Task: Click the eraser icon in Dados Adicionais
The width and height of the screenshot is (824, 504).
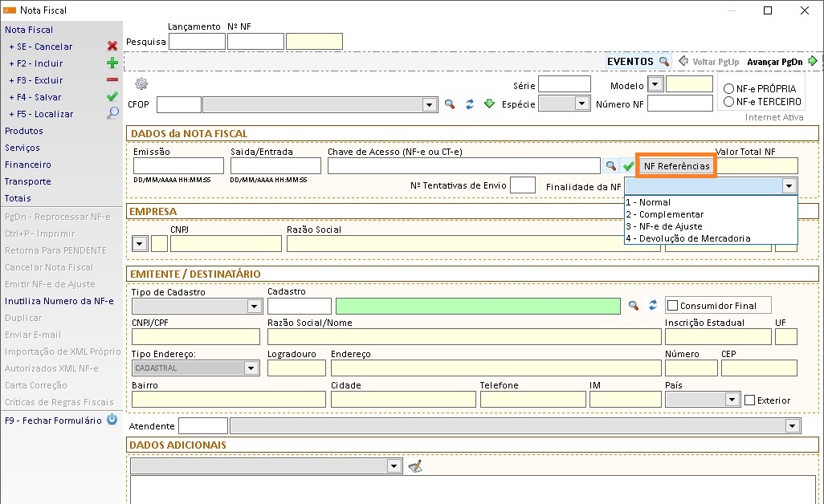Action: tap(414, 466)
